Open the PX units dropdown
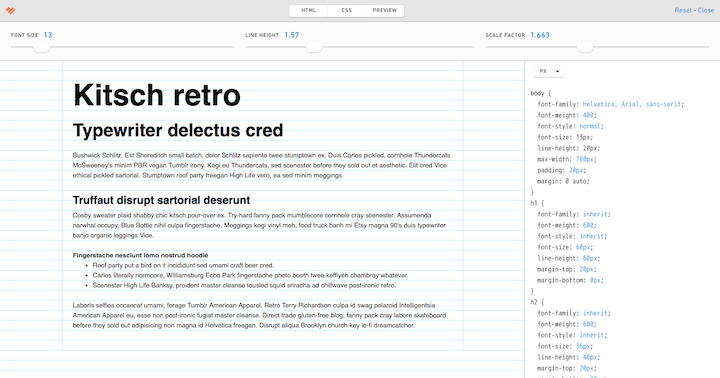This screenshot has height=378, width=720. click(x=549, y=71)
